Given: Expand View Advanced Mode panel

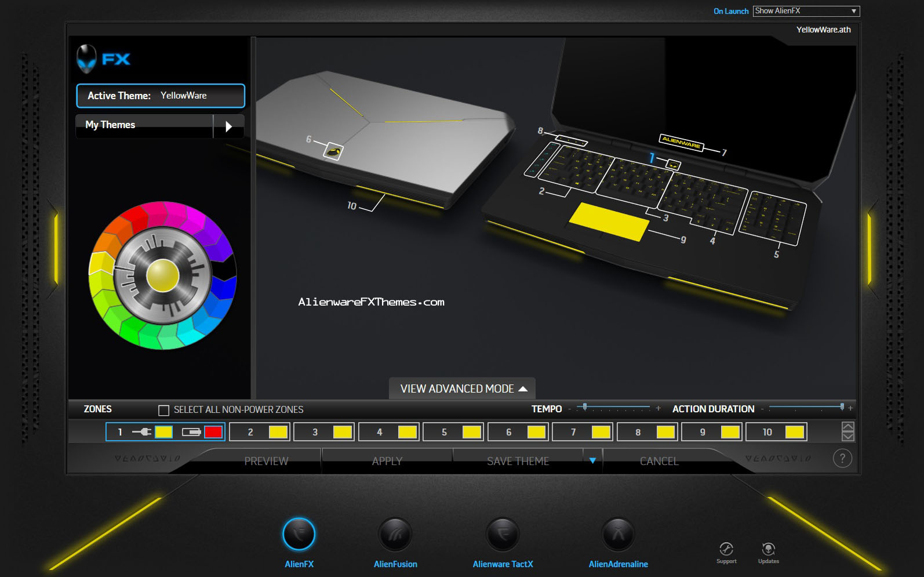Looking at the screenshot, I should tap(463, 389).
